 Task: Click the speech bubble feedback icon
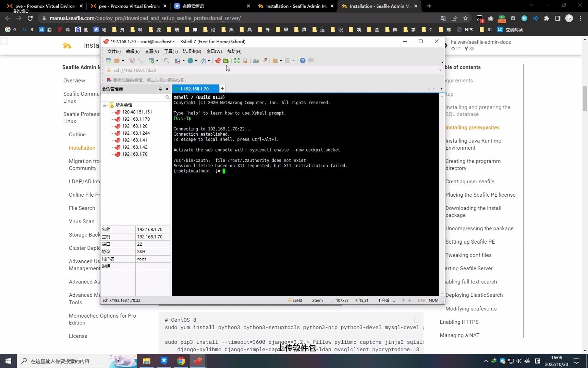(x=311, y=61)
